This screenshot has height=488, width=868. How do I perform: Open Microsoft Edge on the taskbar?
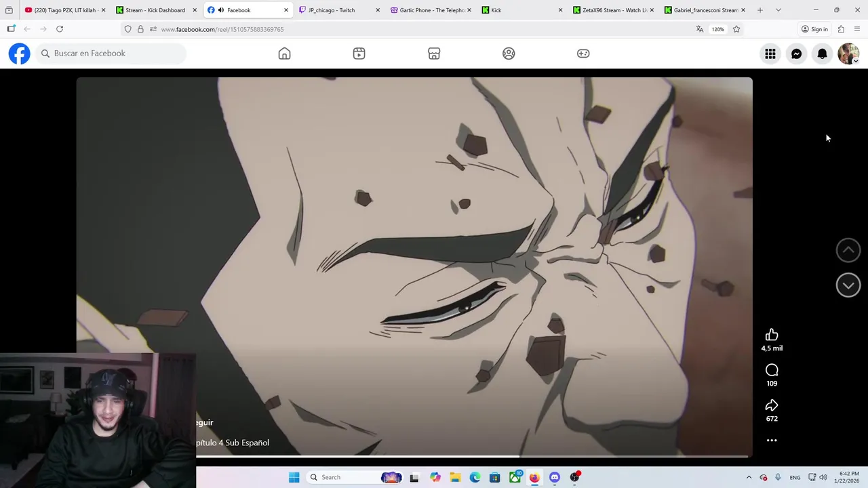(x=475, y=477)
